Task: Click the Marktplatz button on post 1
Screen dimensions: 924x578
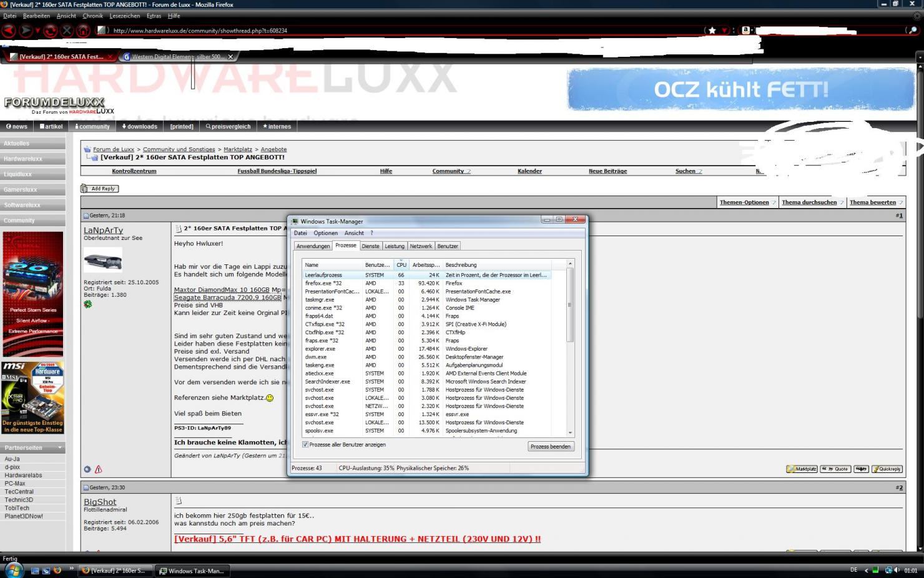Action: tap(802, 469)
